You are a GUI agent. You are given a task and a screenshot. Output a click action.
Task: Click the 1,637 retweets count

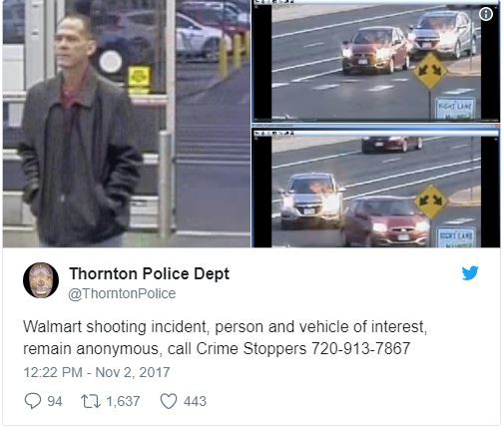pos(123,401)
